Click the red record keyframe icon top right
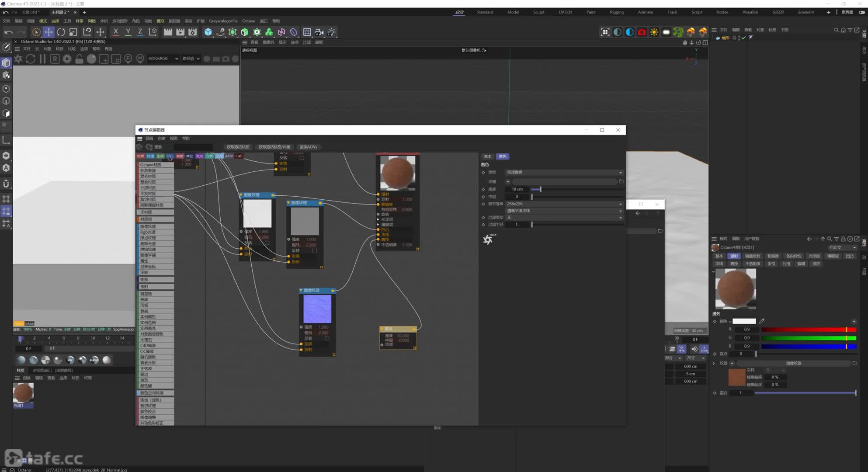Screen dimensions: 868x472 click(x=642, y=32)
